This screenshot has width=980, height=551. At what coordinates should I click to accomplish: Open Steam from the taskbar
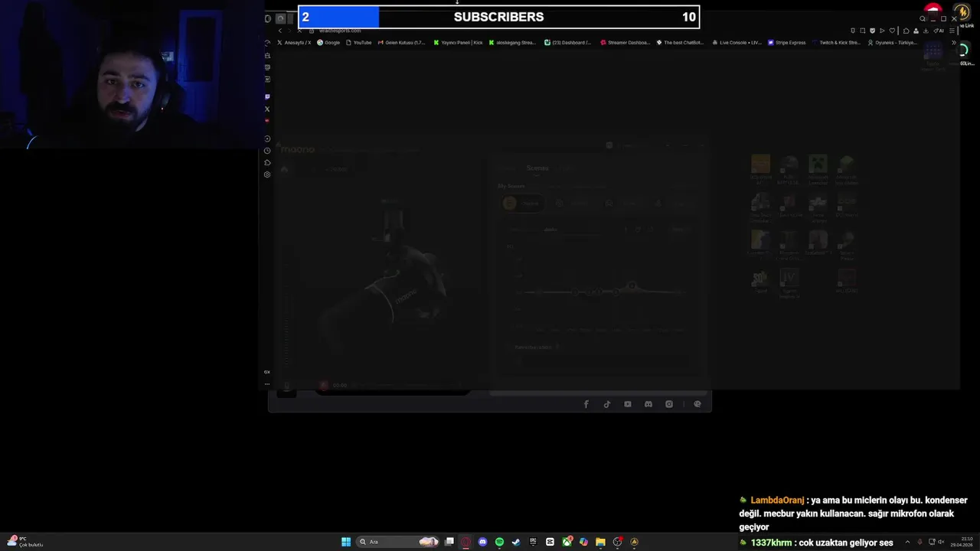point(516,542)
